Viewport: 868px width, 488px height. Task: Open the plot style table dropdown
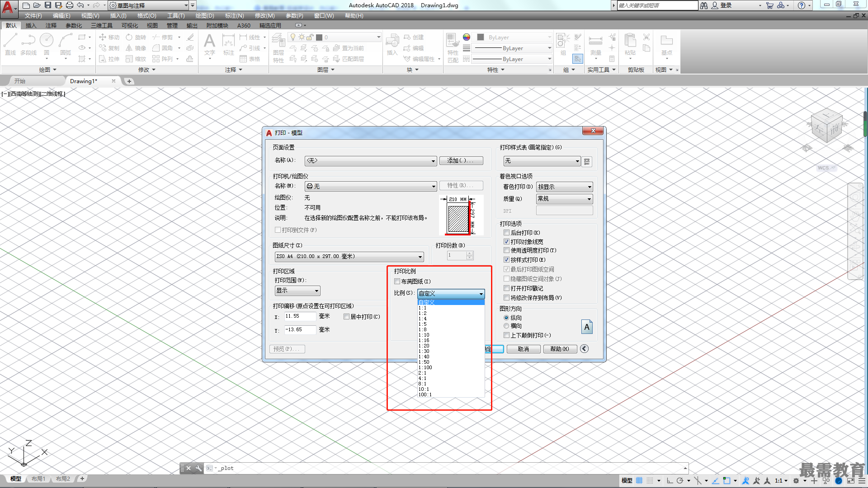(x=542, y=161)
